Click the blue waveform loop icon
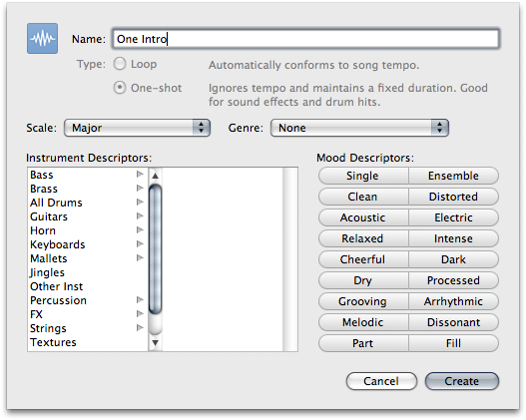The height and width of the screenshot is (420, 526). (42, 39)
